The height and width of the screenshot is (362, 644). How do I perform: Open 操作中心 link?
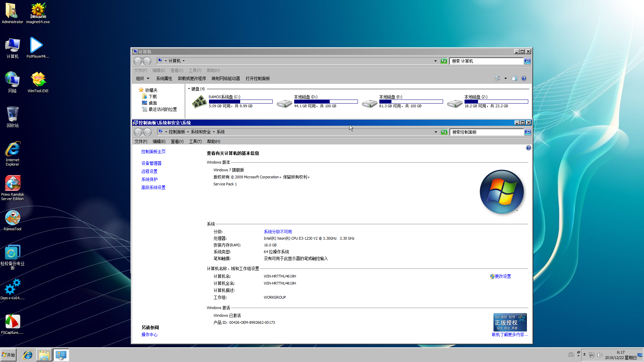pos(149,335)
